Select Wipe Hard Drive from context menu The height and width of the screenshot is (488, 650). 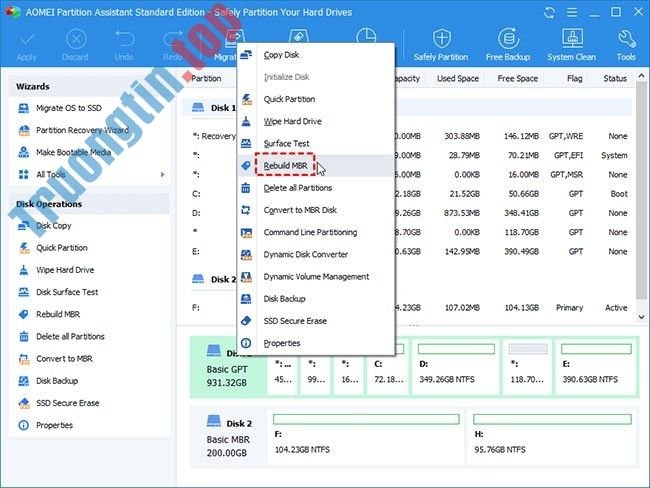[292, 121]
